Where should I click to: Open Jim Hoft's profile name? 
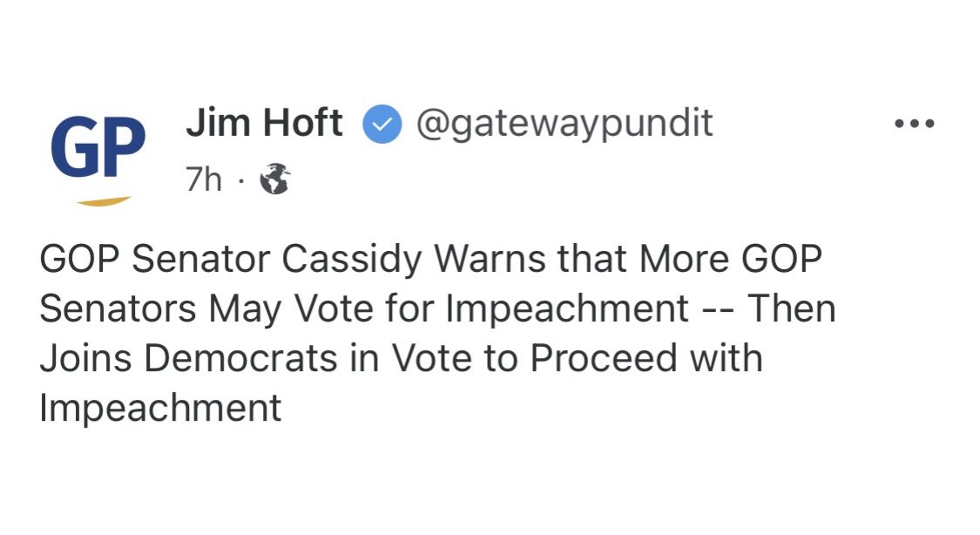264,123
